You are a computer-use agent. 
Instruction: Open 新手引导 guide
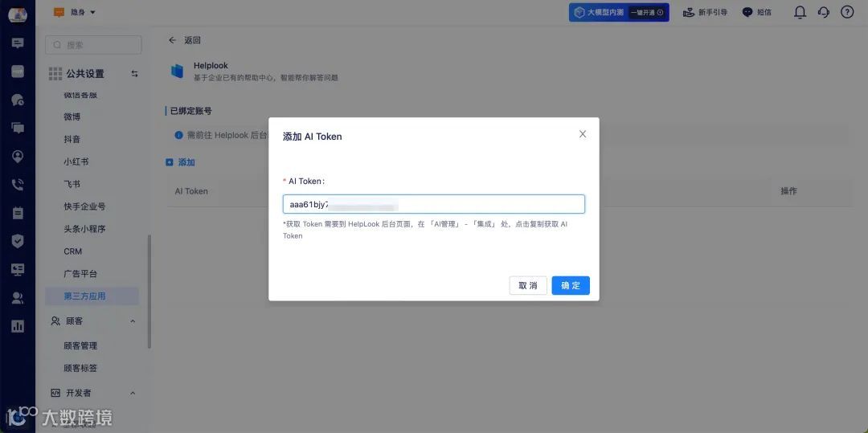(x=706, y=12)
